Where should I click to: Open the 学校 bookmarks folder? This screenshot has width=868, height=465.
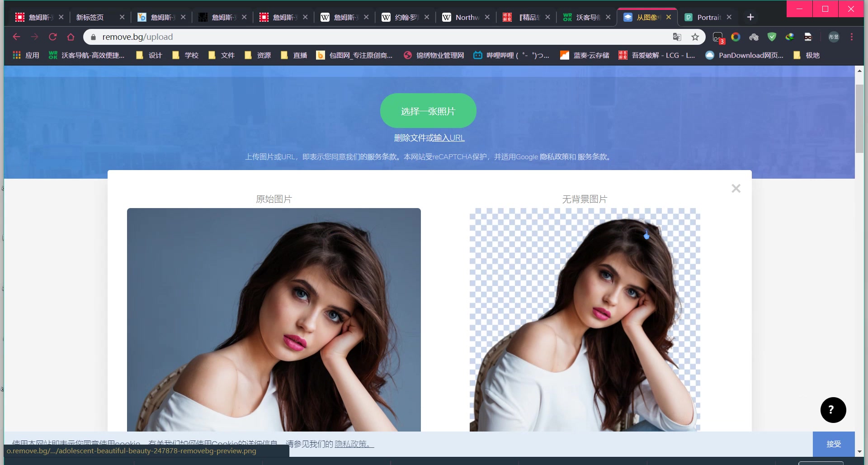point(185,55)
